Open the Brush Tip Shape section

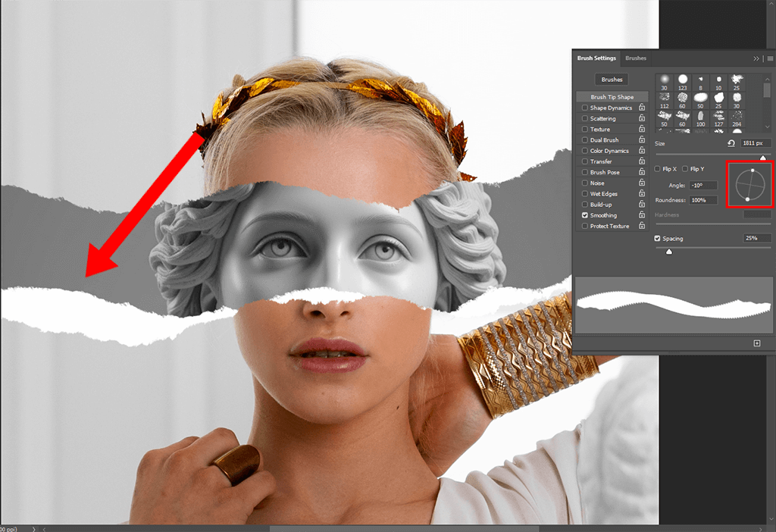point(612,96)
